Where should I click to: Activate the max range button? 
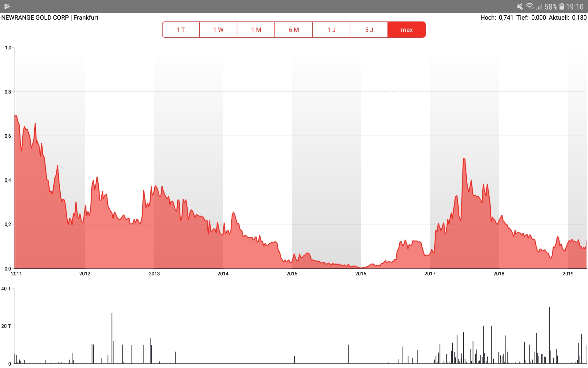(x=407, y=30)
